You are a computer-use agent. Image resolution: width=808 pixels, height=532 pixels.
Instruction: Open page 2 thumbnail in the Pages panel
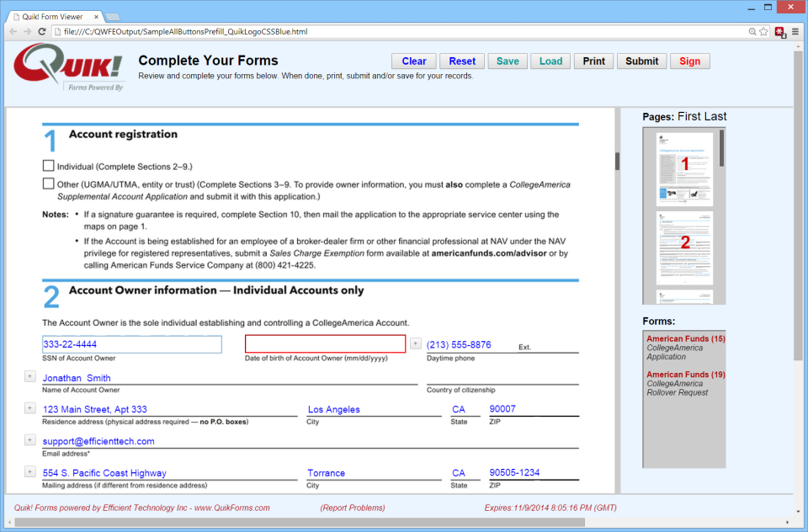coord(683,244)
